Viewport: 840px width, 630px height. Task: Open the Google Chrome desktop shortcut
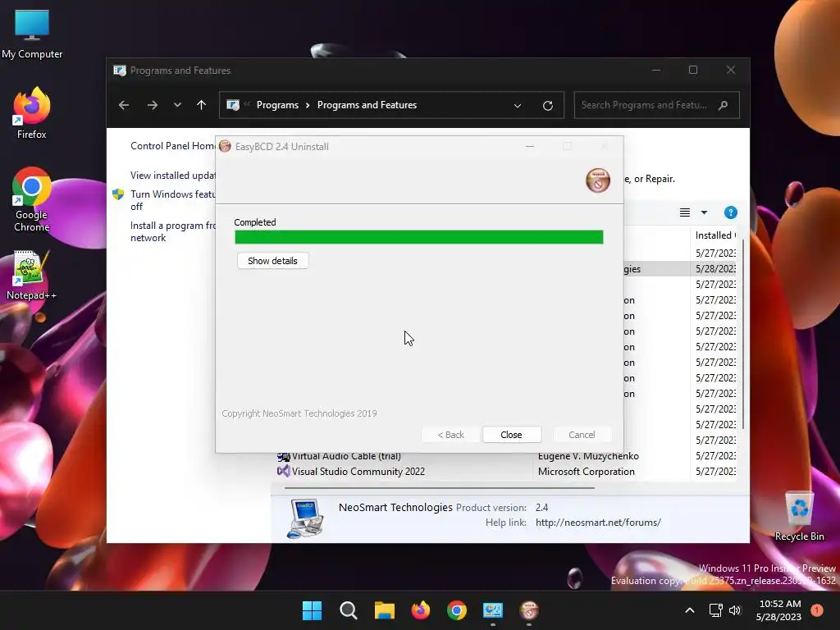click(x=32, y=199)
